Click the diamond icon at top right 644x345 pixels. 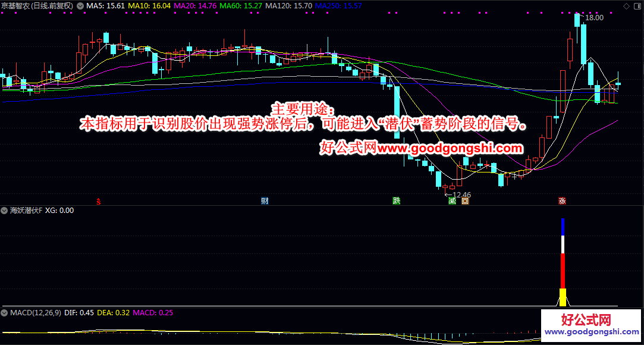[626, 6]
